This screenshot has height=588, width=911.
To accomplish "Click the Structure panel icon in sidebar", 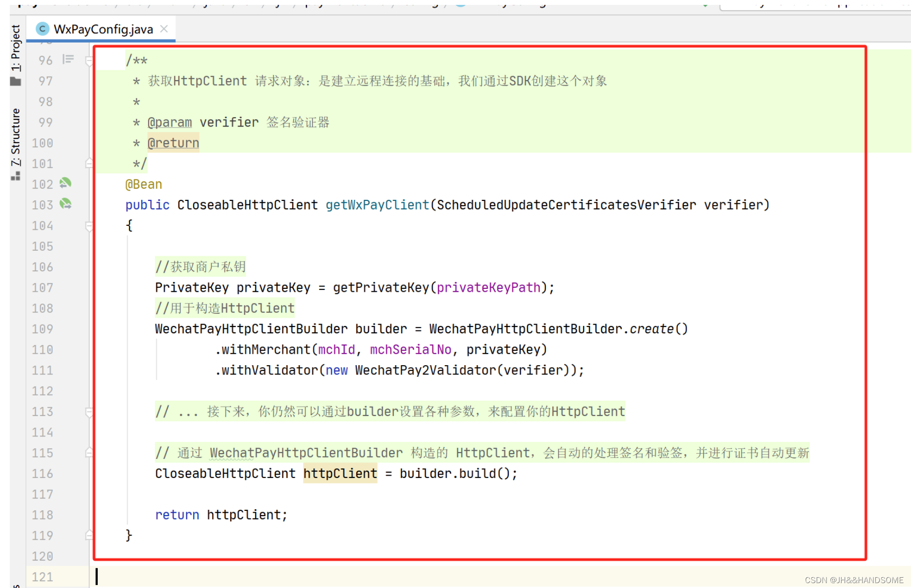I will pos(16,176).
